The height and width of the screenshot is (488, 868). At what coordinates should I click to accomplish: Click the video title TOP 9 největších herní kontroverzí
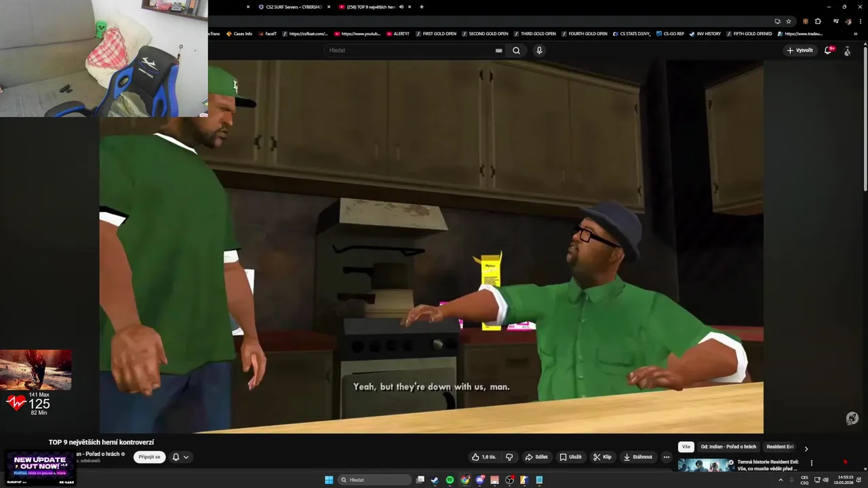[101, 442]
